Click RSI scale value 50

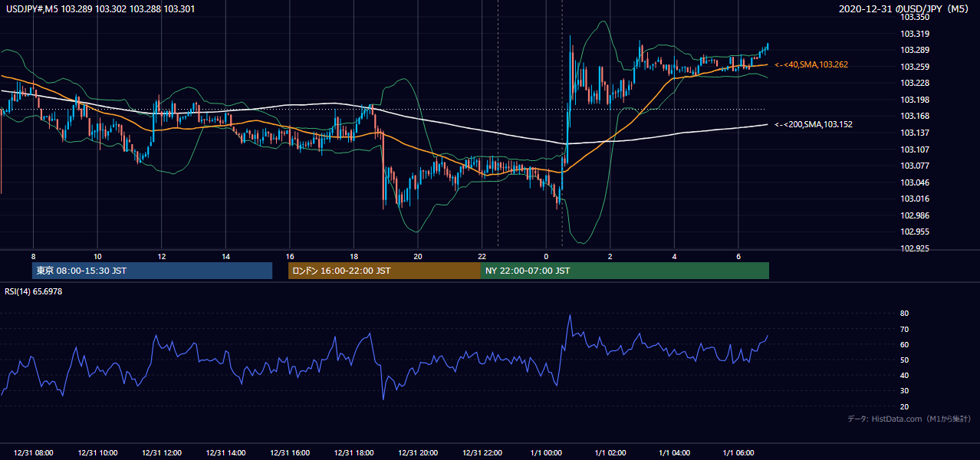[x=905, y=360]
